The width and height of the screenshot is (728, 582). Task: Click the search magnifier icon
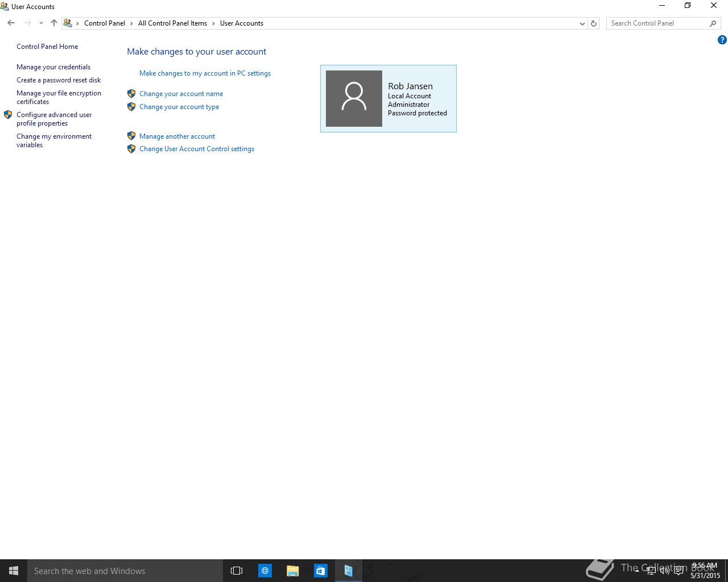pos(713,23)
